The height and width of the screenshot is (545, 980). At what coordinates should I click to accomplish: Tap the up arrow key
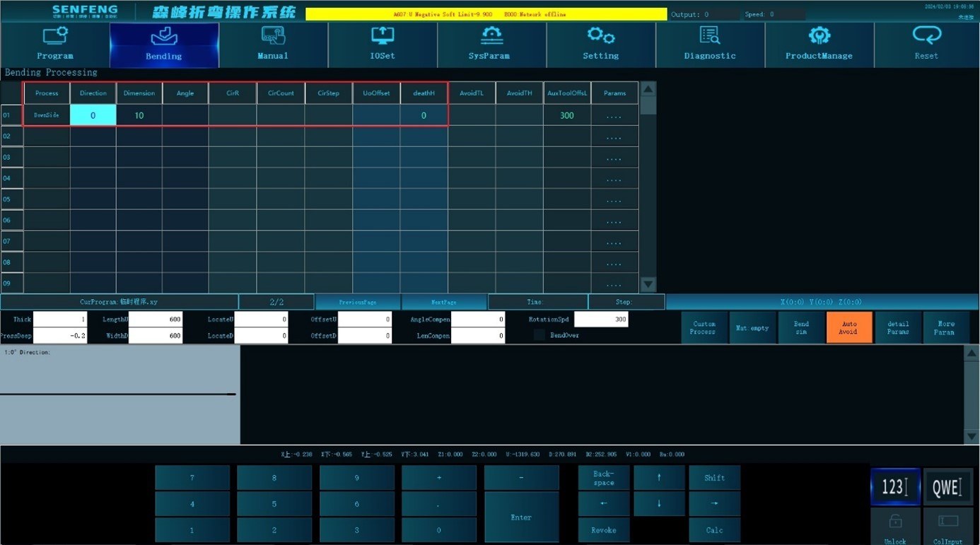pyautogui.click(x=659, y=478)
